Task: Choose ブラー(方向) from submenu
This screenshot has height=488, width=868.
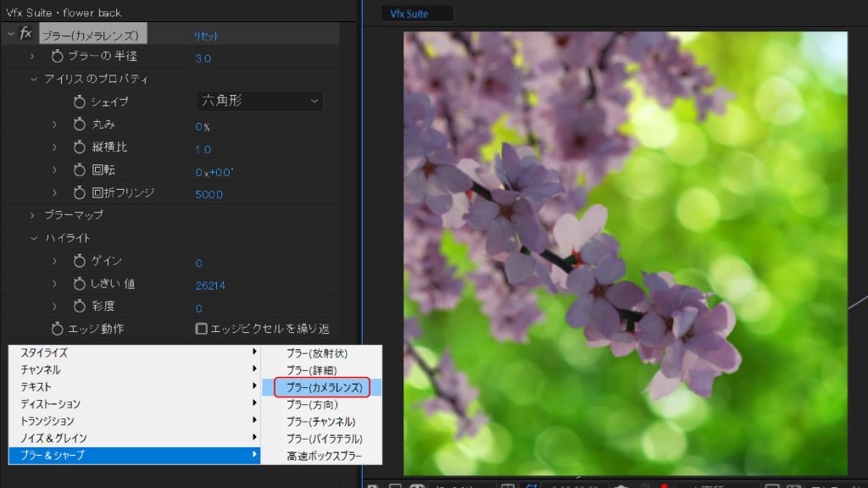Action: coord(321,404)
